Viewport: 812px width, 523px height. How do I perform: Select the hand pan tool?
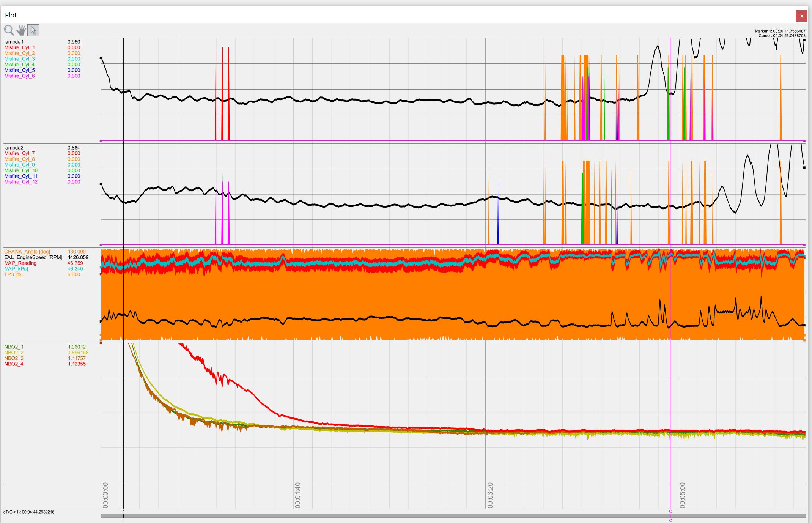[21, 30]
